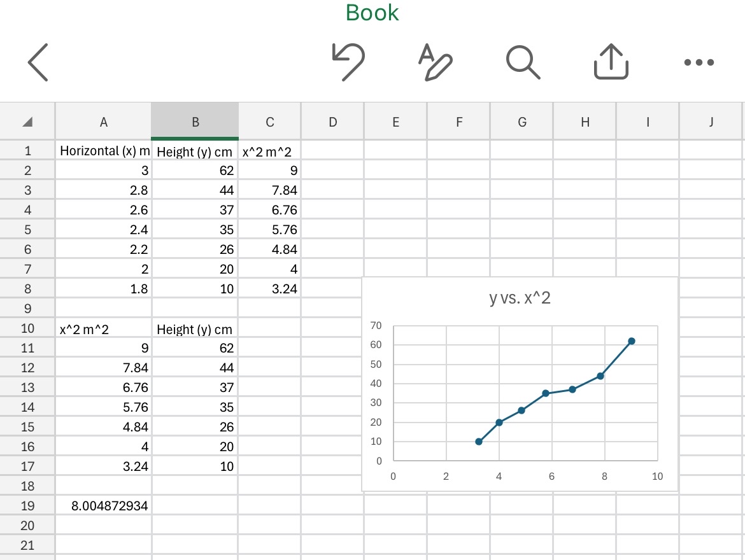Select cell B16 with value 20
The image size is (745, 560).
(x=195, y=447)
